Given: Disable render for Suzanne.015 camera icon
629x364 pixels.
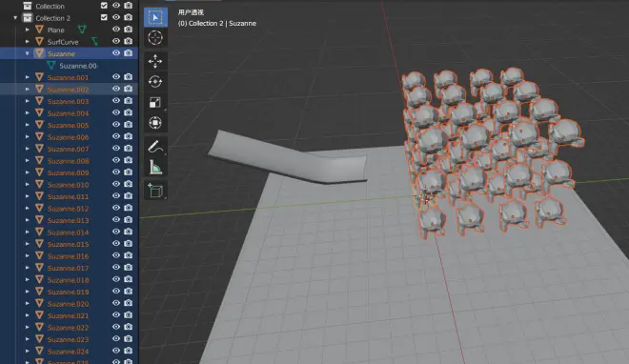Looking at the screenshot, I should [x=129, y=243].
